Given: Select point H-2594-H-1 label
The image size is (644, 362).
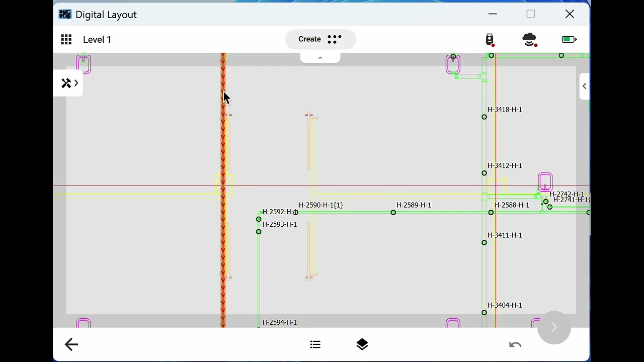Looking at the screenshot, I should pos(280,322).
